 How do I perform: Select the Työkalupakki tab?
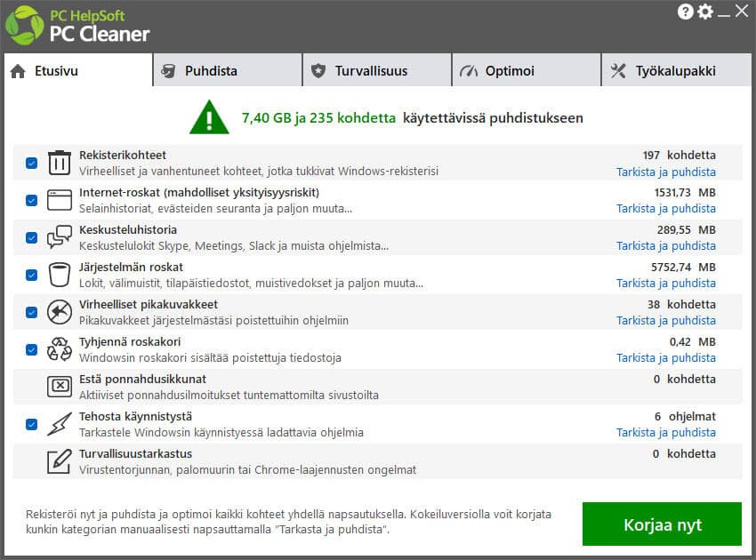click(x=675, y=71)
